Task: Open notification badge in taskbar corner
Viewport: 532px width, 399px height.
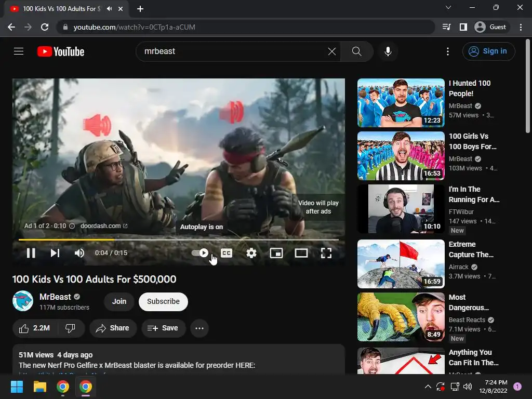Action: pos(517,387)
